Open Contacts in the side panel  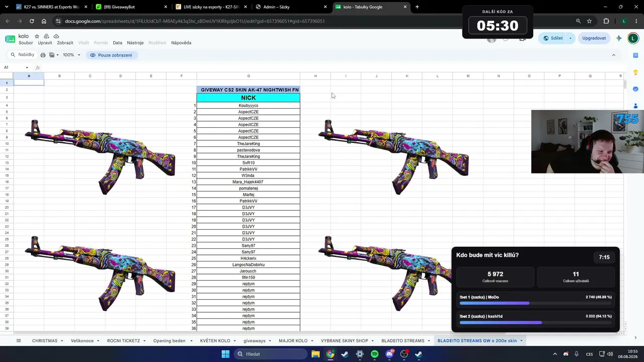click(635, 106)
